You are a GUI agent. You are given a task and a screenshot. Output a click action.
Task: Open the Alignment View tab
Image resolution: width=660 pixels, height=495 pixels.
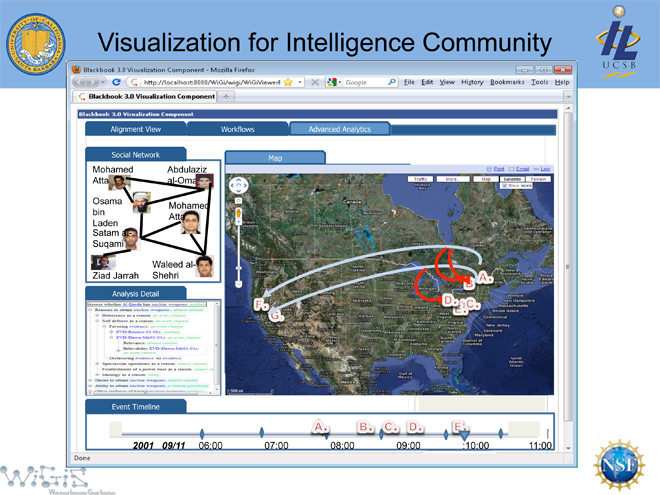(135, 129)
